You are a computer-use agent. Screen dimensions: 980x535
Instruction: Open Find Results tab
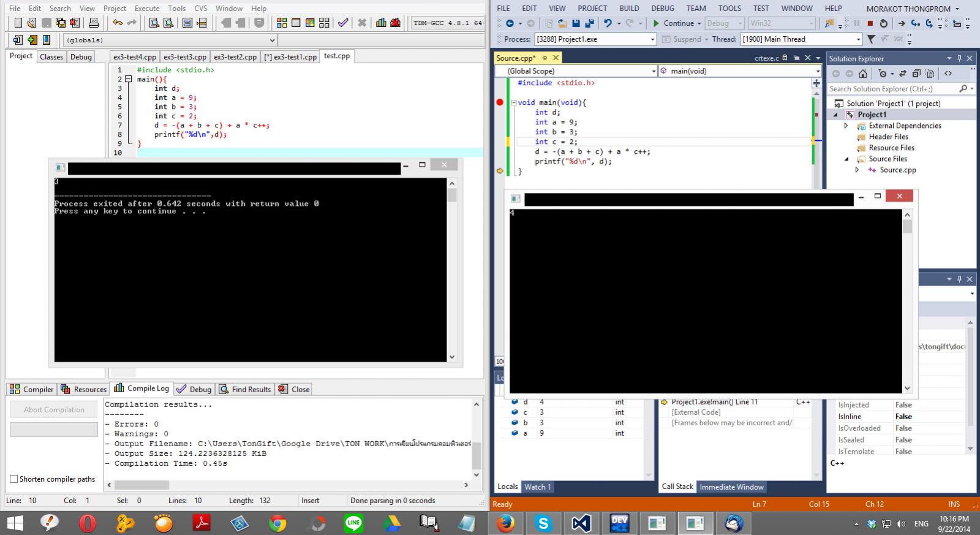(x=245, y=389)
